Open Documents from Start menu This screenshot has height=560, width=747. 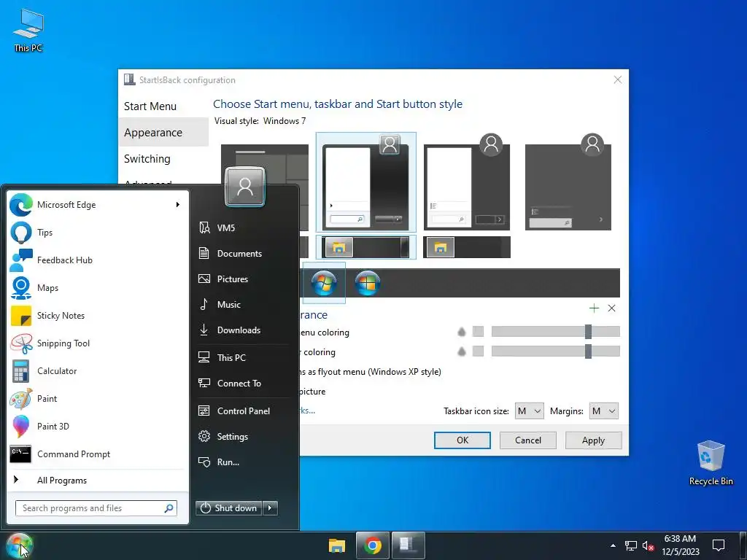[x=244, y=253]
